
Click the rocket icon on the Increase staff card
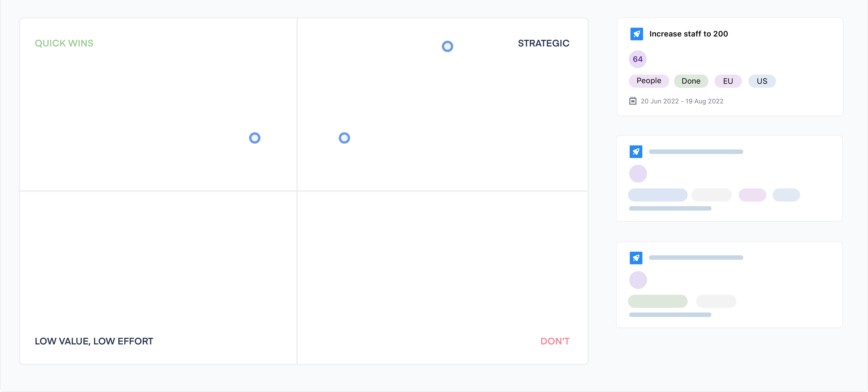(637, 34)
